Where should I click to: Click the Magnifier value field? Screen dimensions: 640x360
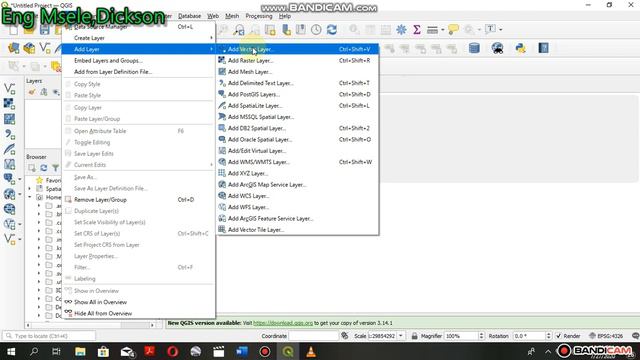(x=461, y=336)
